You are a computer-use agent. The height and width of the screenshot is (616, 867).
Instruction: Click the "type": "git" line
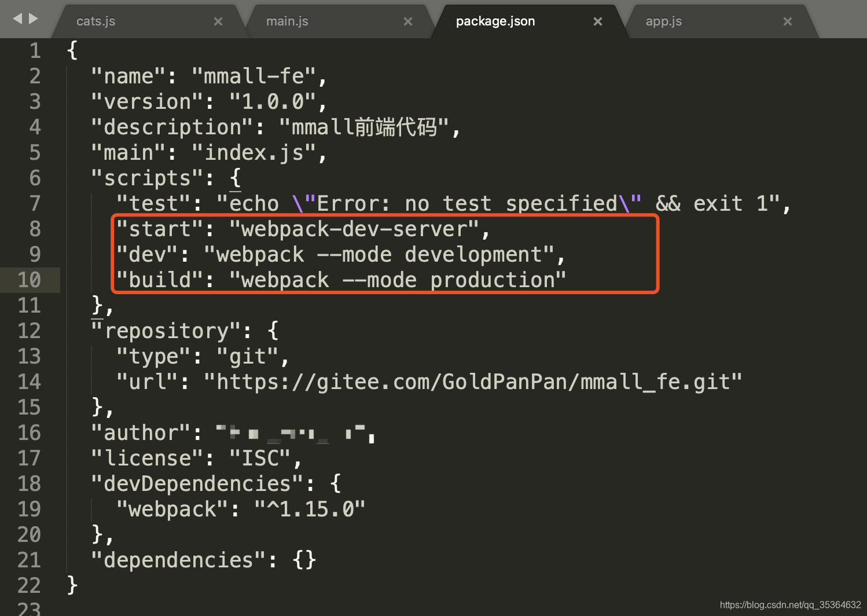[203, 356]
